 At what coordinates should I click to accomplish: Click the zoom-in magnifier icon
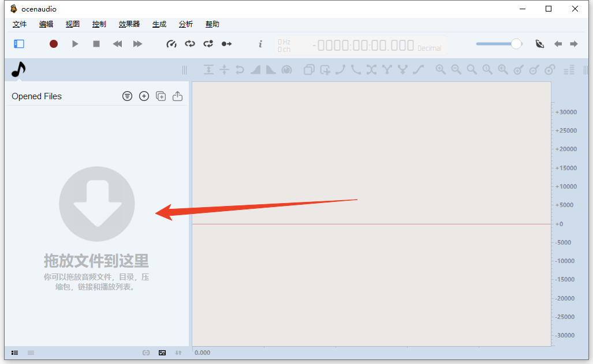pyautogui.click(x=441, y=69)
